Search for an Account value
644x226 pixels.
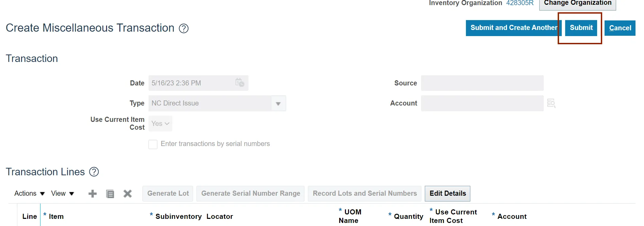coord(551,103)
